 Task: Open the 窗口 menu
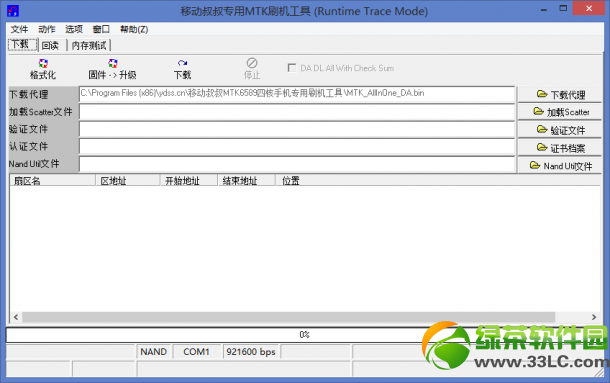point(101,29)
